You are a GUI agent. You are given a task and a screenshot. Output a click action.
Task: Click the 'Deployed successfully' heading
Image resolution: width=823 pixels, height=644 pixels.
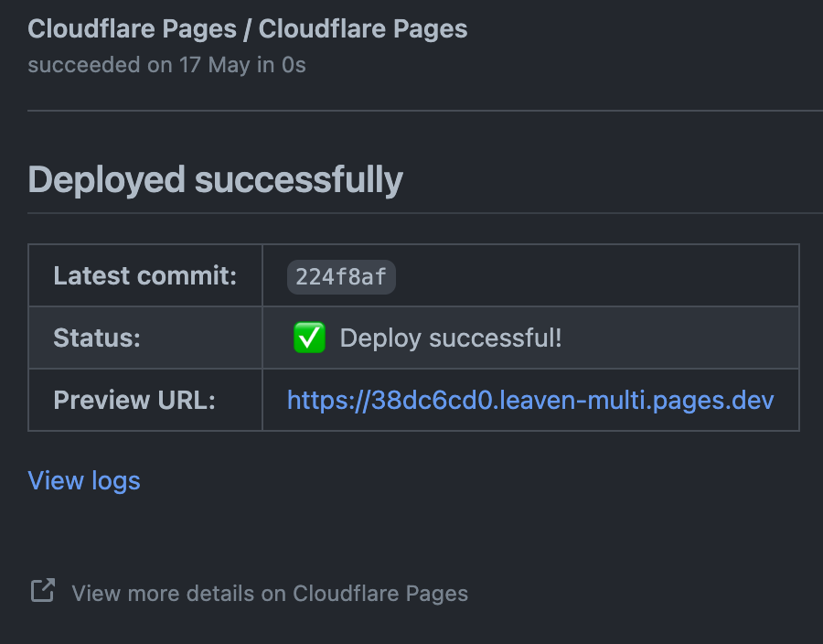coord(215,180)
